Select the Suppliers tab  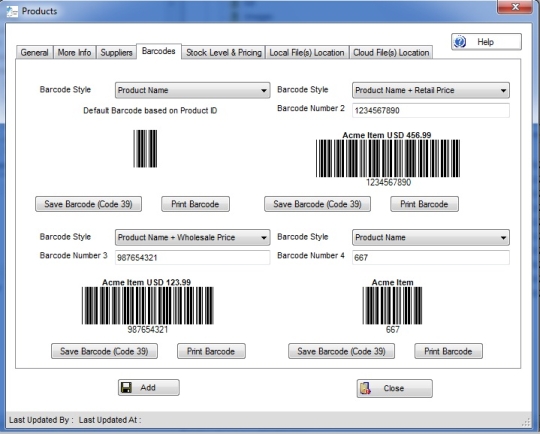coord(116,53)
